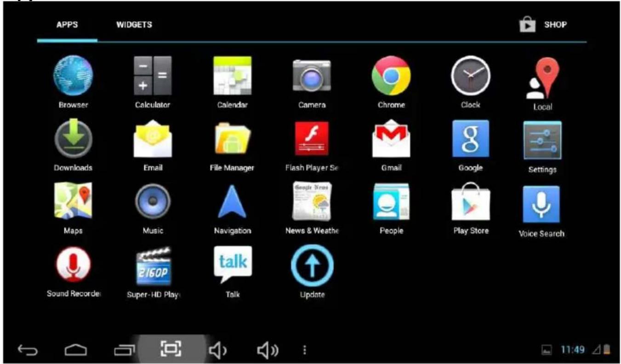Raise volume using the navigation bar
621x364 pixels.
[268, 350]
